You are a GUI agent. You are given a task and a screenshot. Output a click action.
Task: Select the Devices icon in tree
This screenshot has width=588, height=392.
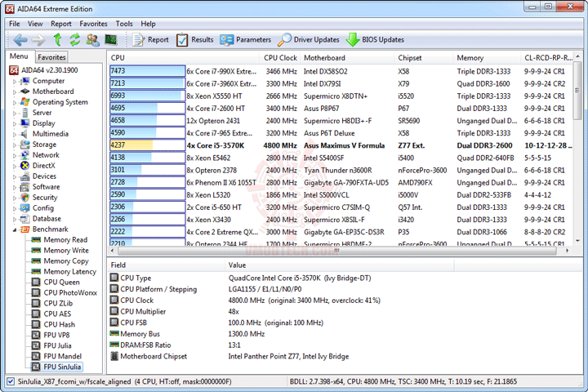(x=24, y=176)
